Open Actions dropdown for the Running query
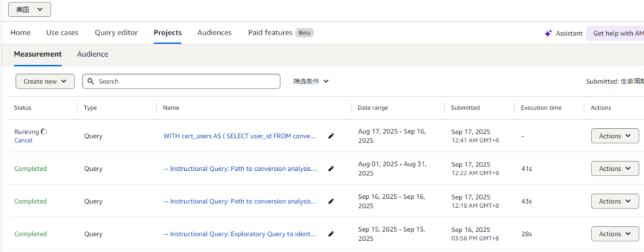This screenshot has width=644, height=252. pos(615,136)
